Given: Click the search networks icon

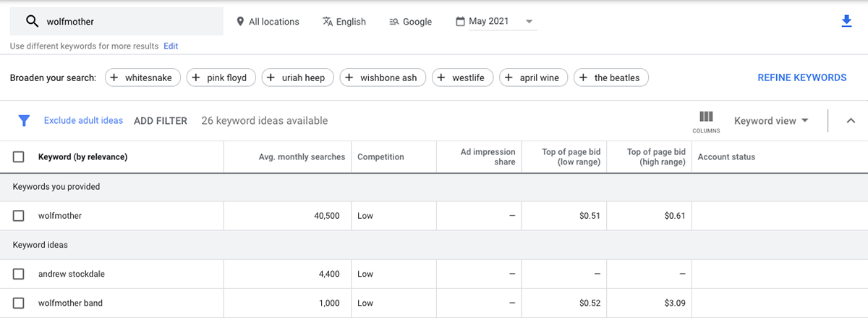Looking at the screenshot, I should 394,22.
